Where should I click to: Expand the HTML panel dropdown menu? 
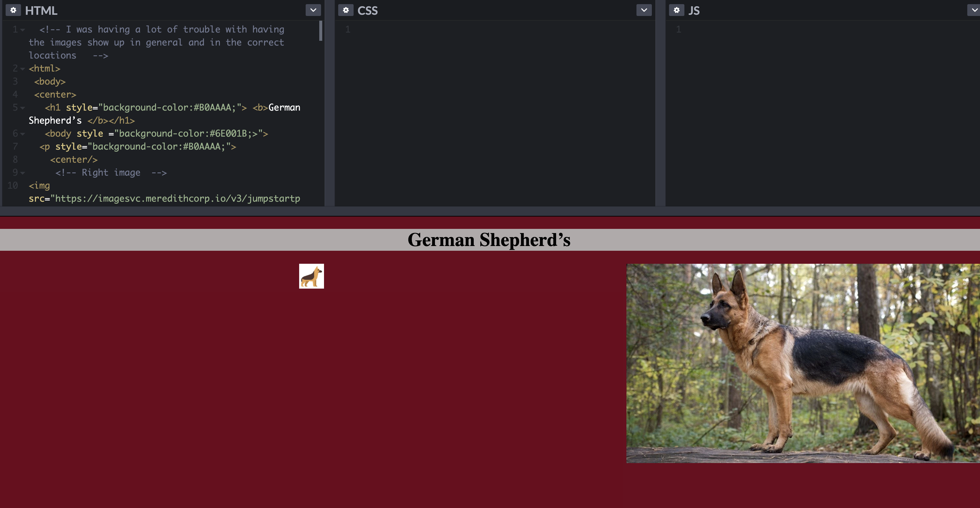point(313,10)
